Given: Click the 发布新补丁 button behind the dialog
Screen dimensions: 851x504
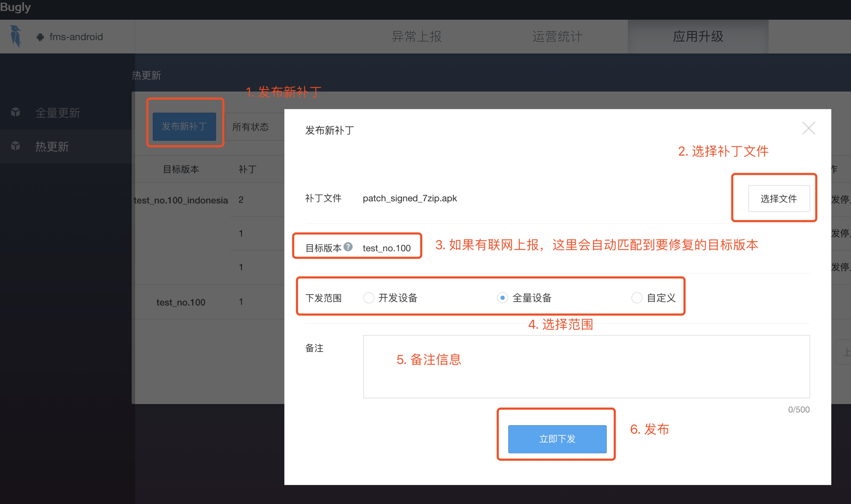Looking at the screenshot, I should [x=184, y=126].
